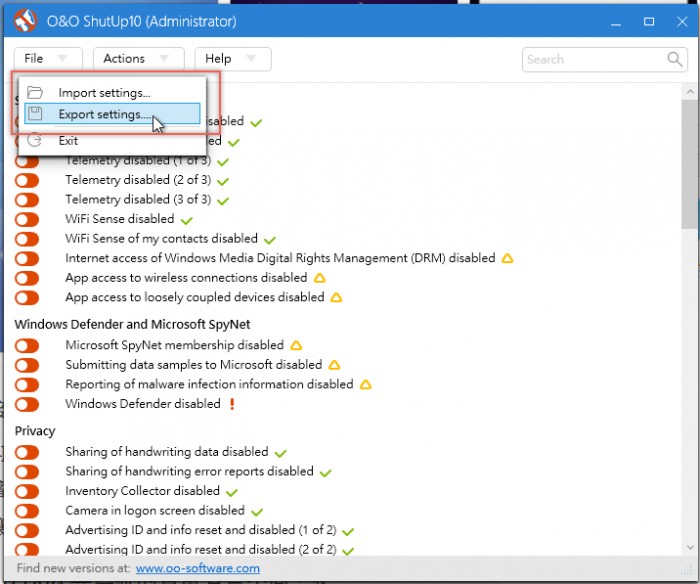Viewport: 700px width, 584px height.
Task: Click red exclamation mark next to Windows Defender disabled
Action: (x=232, y=404)
